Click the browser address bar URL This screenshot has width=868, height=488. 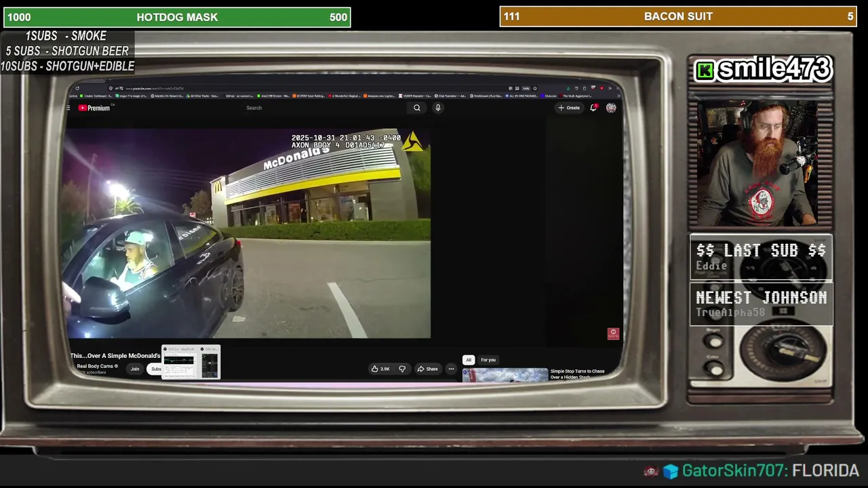[x=155, y=88]
